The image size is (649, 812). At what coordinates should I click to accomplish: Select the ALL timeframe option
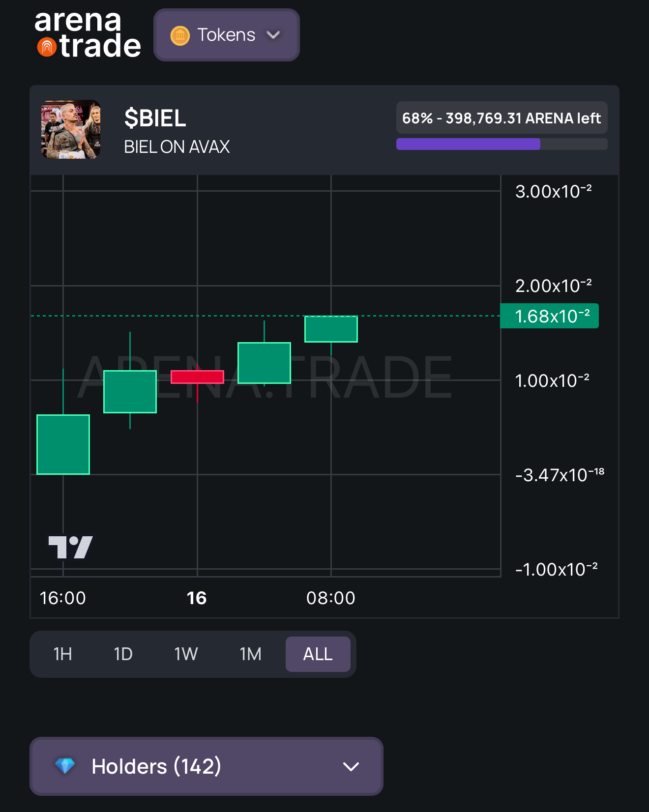coord(318,654)
